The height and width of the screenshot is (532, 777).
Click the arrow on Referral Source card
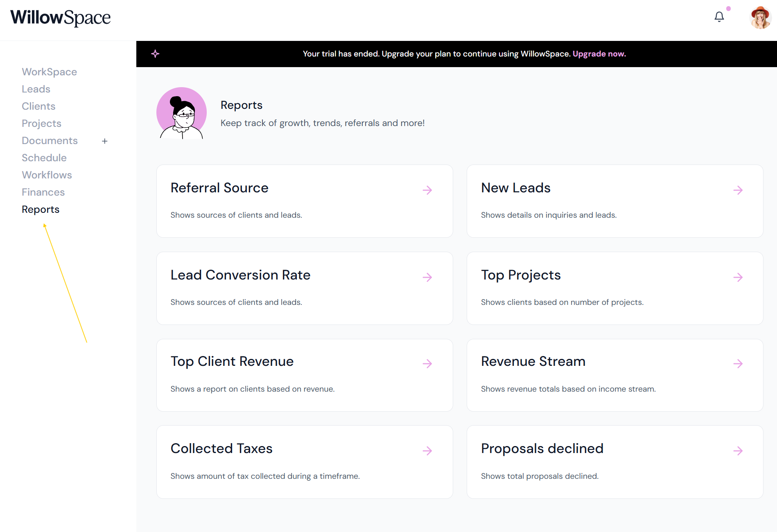tap(427, 190)
